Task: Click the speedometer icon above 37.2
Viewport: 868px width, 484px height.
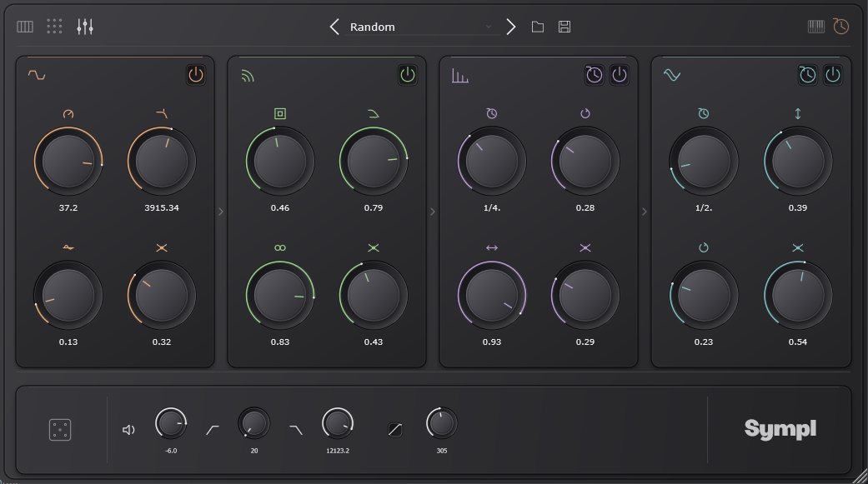Action: [68, 114]
